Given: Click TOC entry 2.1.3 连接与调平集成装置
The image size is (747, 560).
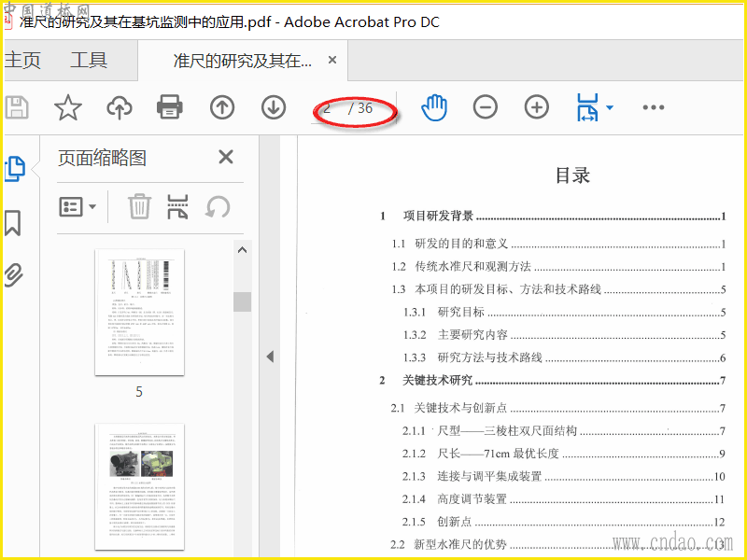Looking at the screenshot, I should pos(564,477).
